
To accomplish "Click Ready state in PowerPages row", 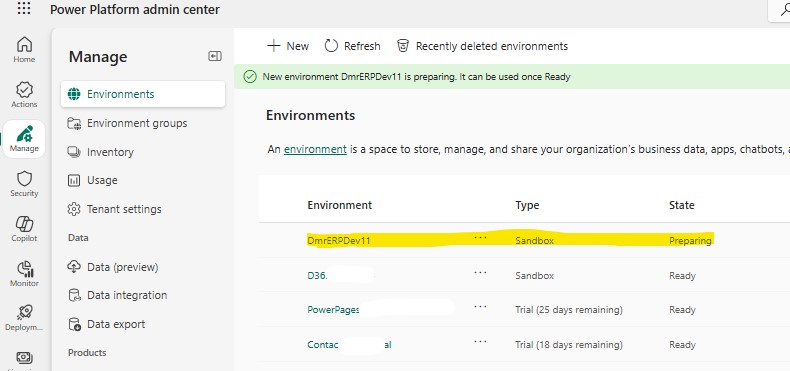I will (682, 310).
